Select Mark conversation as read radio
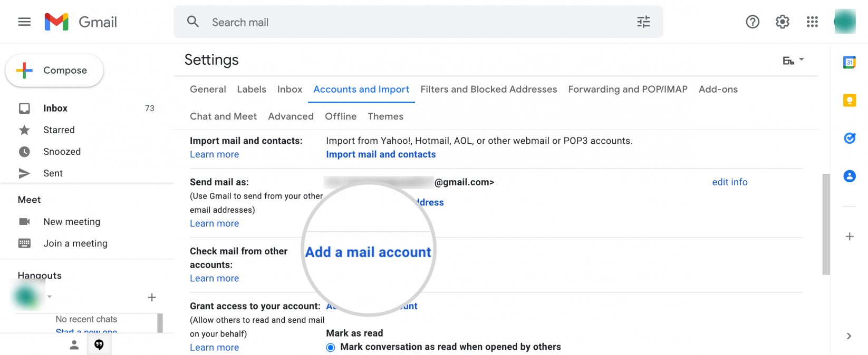The height and width of the screenshot is (355, 868). tap(331, 347)
